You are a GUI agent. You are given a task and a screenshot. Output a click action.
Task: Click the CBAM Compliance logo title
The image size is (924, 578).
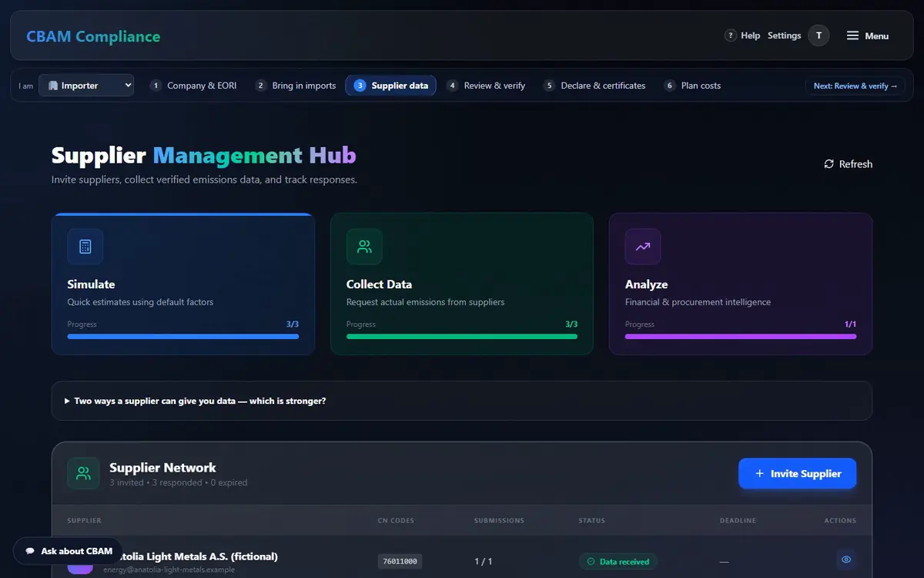[93, 36]
